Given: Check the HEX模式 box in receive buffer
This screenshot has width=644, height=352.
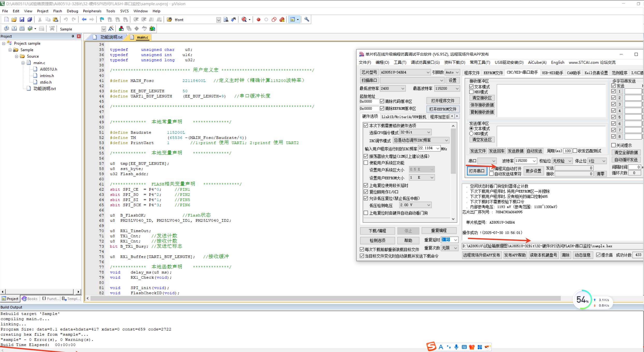Looking at the screenshot, I should click(471, 92).
